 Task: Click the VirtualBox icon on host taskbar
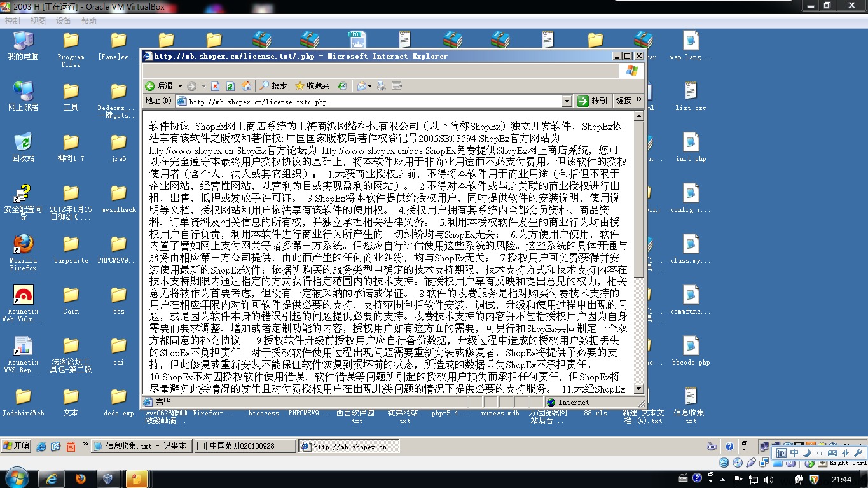[108, 478]
